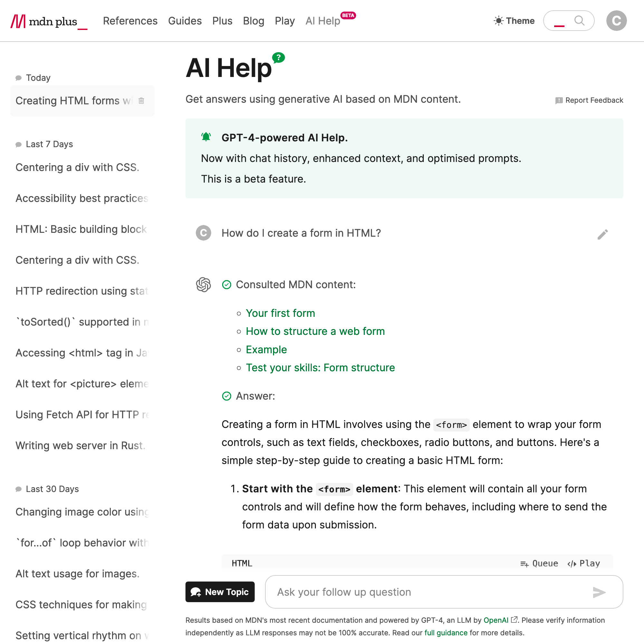The height and width of the screenshot is (644, 644).
Task: Go to the Blog page
Action: [x=253, y=21]
